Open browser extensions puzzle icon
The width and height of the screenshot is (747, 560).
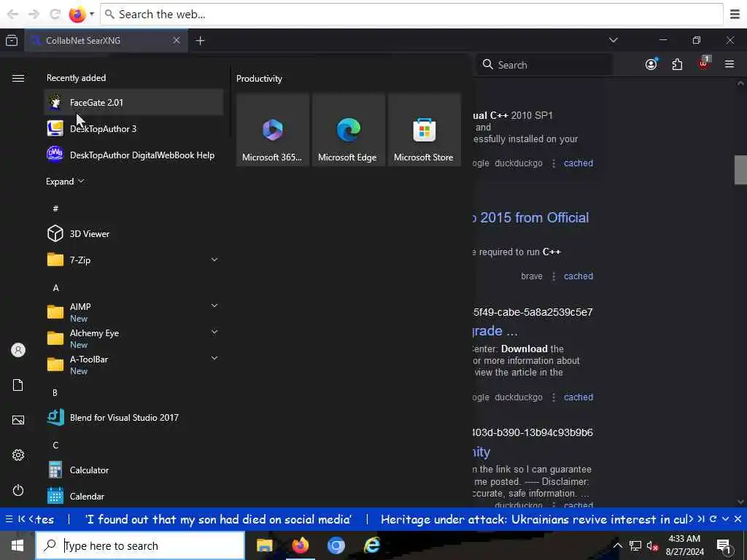pyautogui.click(x=677, y=64)
